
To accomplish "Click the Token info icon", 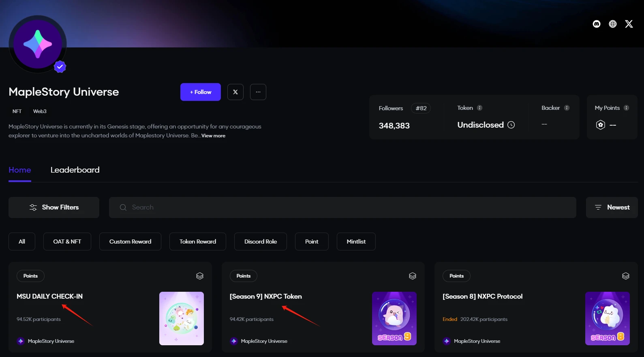I will [479, 108].
